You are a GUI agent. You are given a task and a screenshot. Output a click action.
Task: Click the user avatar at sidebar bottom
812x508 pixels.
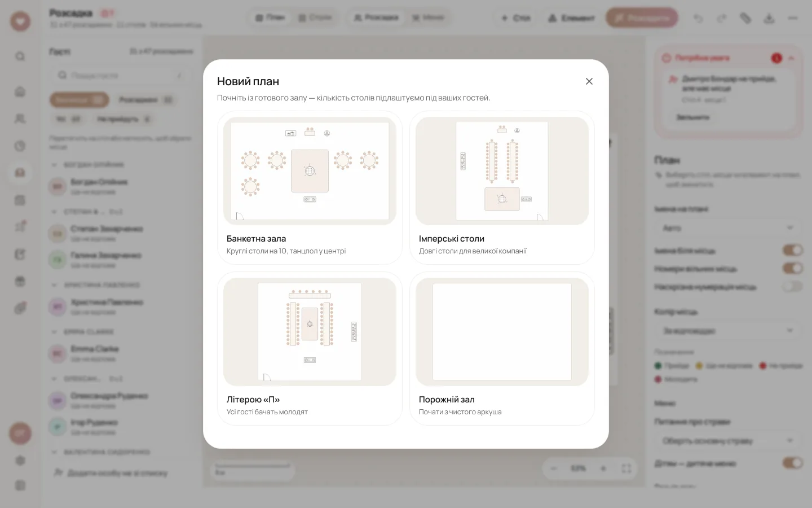pyautogui.click(x=20, y=433)
